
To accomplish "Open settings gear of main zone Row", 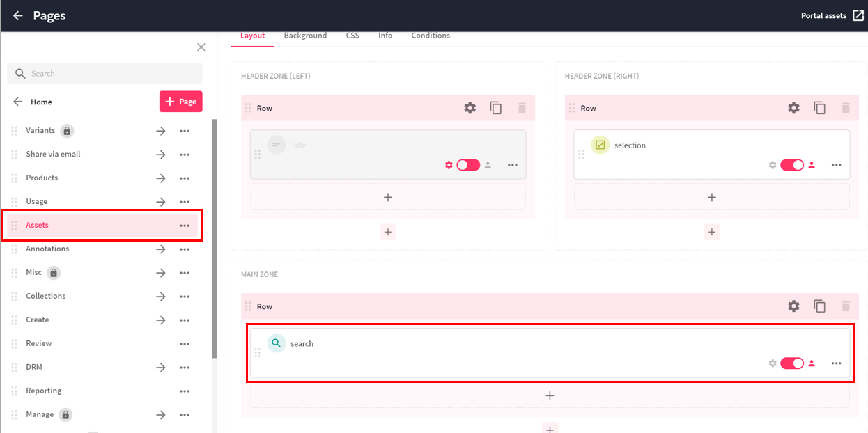I will point(794,306).
